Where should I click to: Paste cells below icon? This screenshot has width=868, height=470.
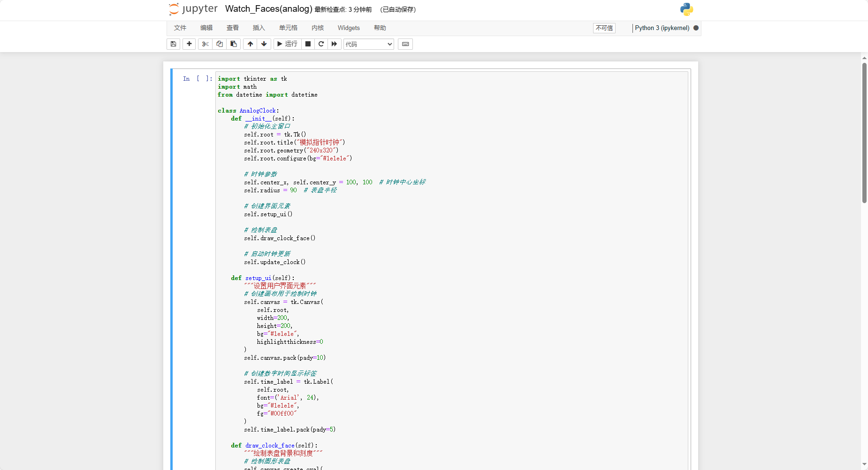(x=233, y=44)
